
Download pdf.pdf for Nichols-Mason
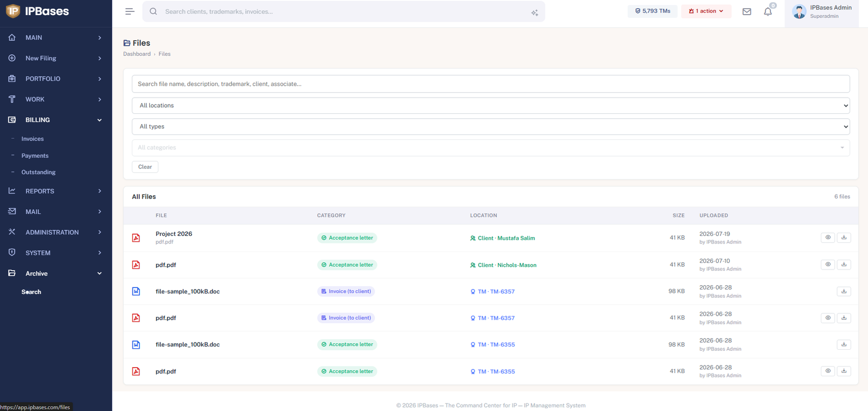[844, 265]
